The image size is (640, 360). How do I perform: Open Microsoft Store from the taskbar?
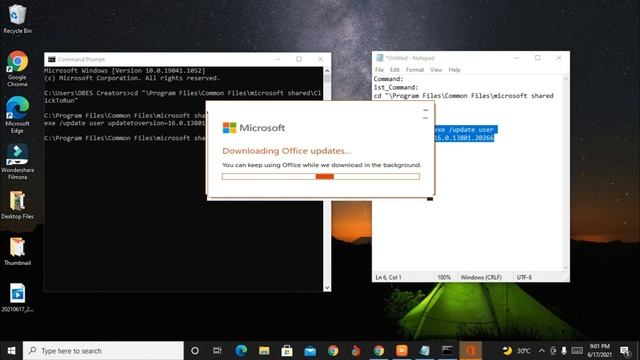tap(287, 351)
